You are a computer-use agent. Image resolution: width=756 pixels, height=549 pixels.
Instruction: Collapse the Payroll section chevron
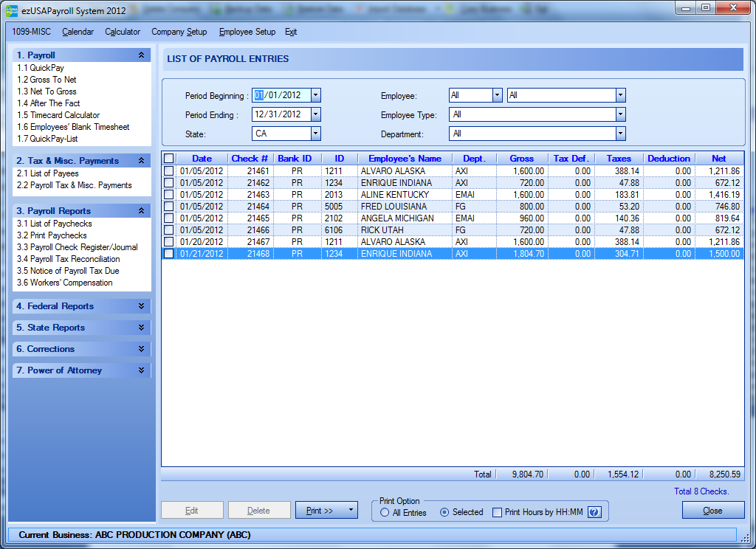tap(141, 55)
